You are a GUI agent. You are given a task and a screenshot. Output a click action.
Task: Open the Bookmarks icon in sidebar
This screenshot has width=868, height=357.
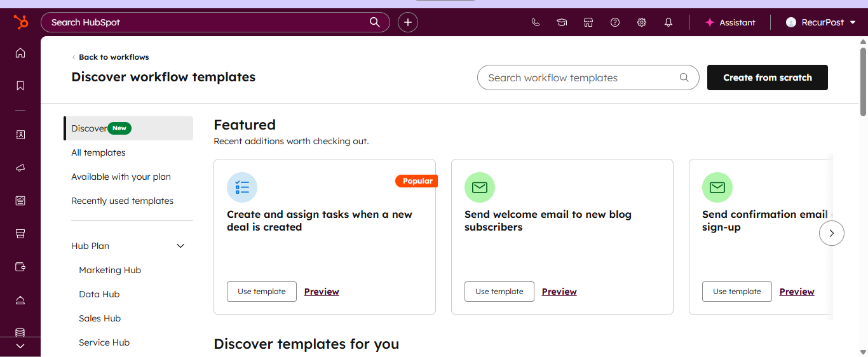[20, 86]
